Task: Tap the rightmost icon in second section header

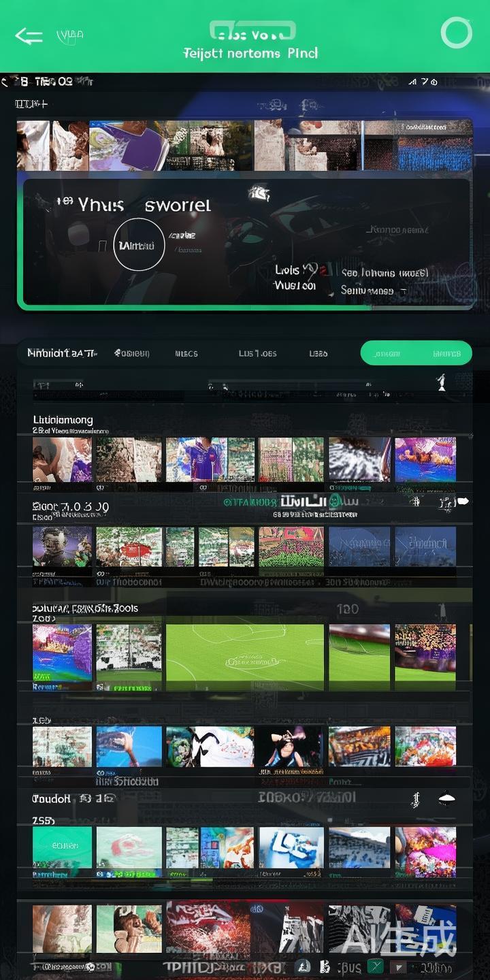Action: [x=463, y=502]
